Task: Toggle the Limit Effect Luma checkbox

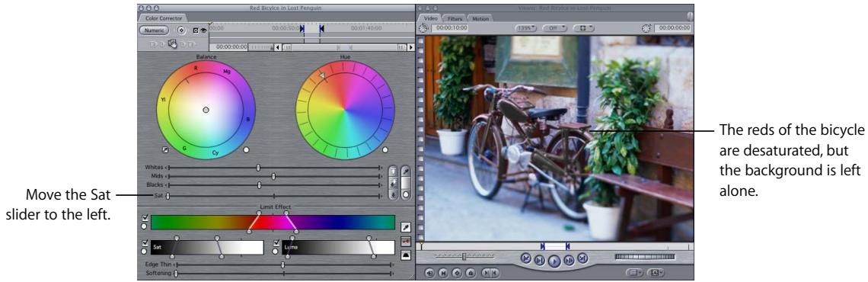Action: (x=277, y=243)
